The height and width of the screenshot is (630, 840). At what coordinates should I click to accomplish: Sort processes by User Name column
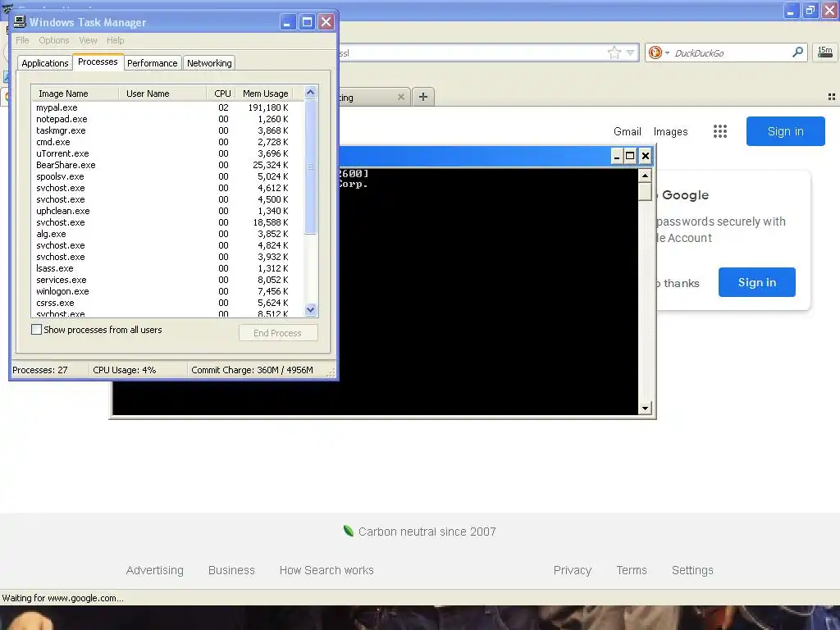tap(162, 94)
